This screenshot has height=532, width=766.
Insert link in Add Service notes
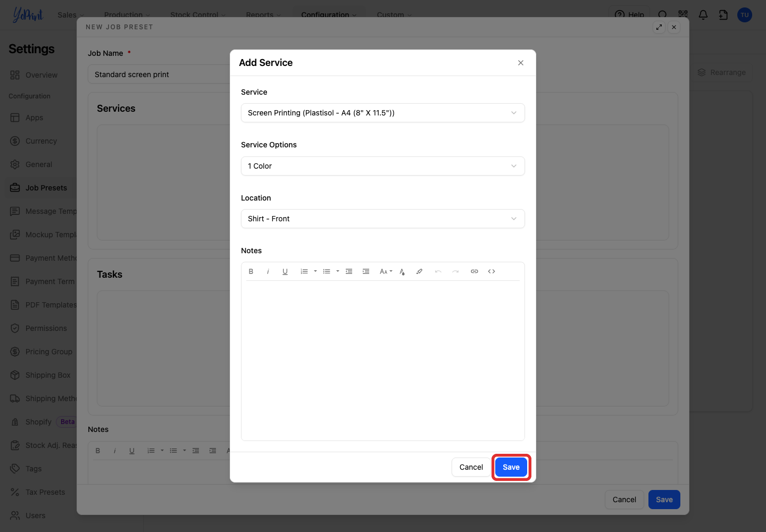pyautogui.click(x=474, y=271)
